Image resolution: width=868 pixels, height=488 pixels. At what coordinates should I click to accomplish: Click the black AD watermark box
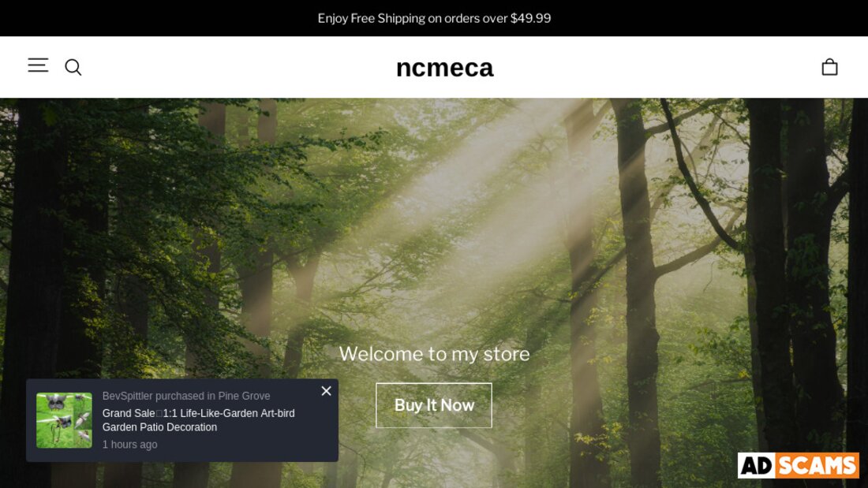pyautogui.click(x=757, y=465)
